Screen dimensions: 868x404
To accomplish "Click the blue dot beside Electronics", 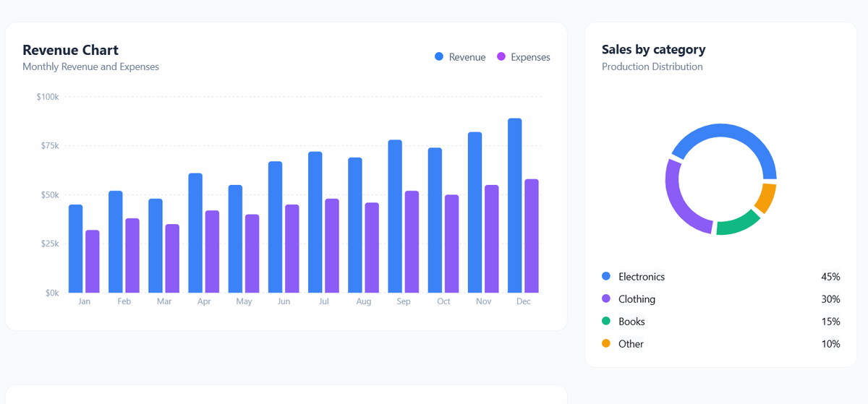I will [606, 277].
